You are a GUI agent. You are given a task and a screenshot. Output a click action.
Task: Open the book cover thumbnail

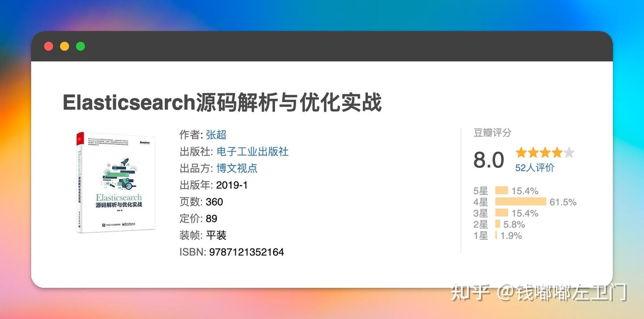tap(114, 181)
